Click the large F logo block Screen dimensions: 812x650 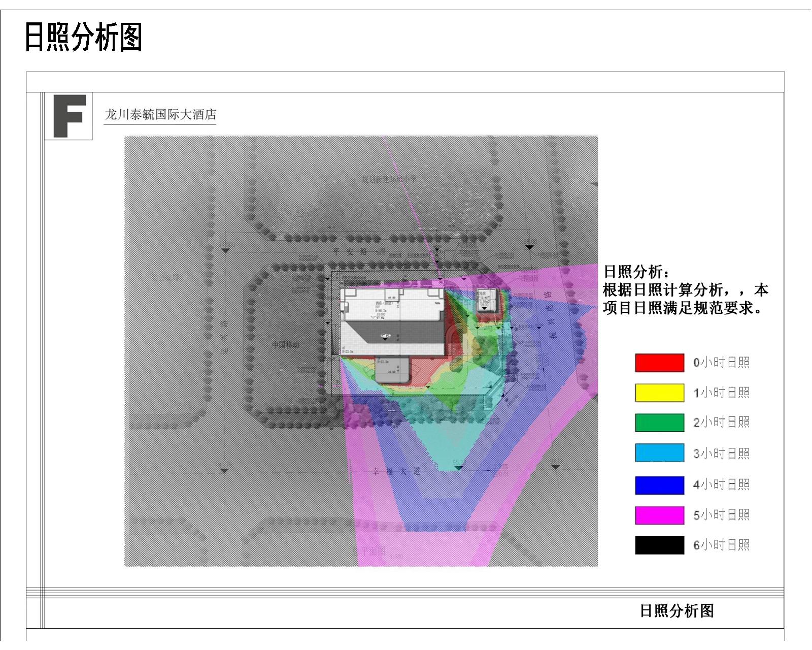69,116
